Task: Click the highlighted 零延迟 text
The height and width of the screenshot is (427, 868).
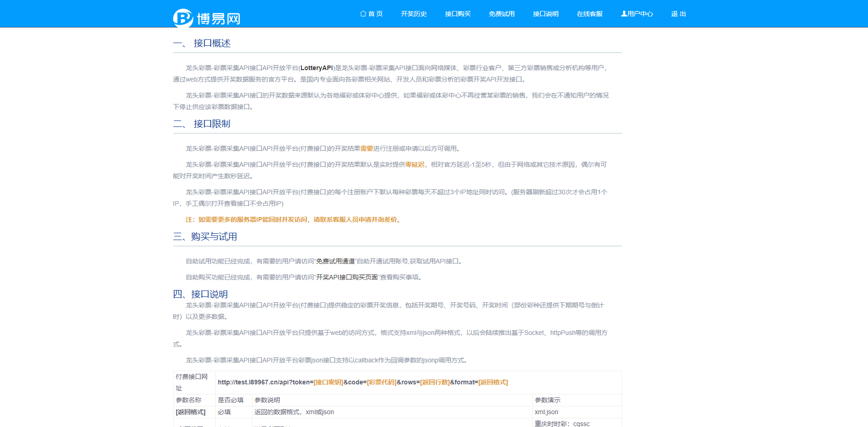Action: point(415,164)
